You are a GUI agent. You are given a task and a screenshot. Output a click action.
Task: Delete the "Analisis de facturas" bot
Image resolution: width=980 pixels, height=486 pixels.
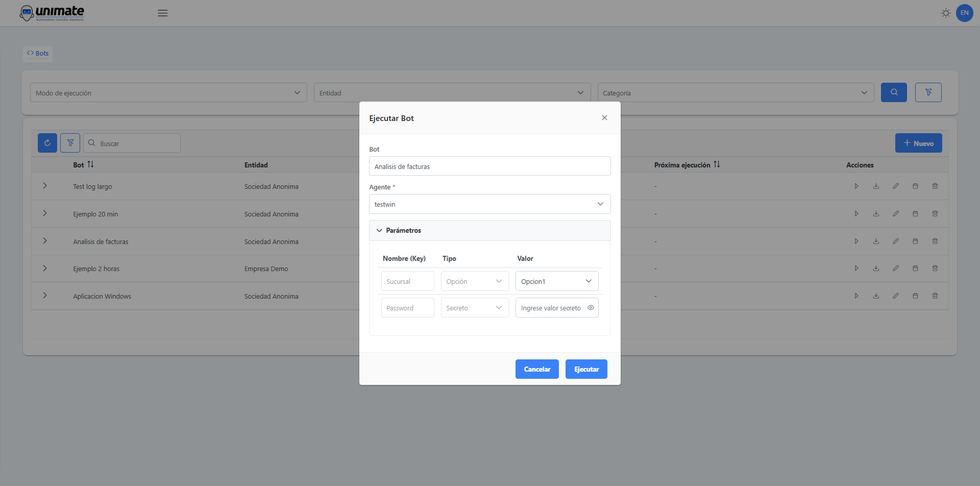click(935, 241)
